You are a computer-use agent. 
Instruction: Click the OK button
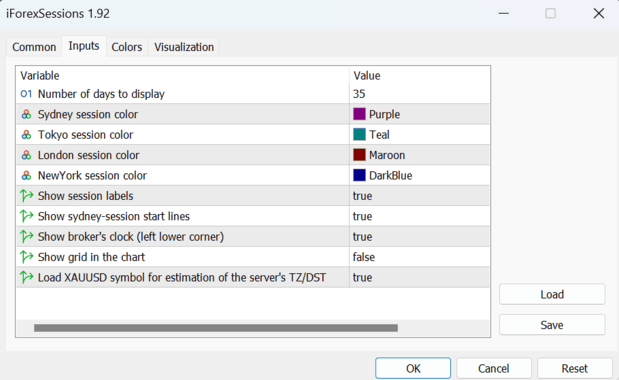(413, 368)
